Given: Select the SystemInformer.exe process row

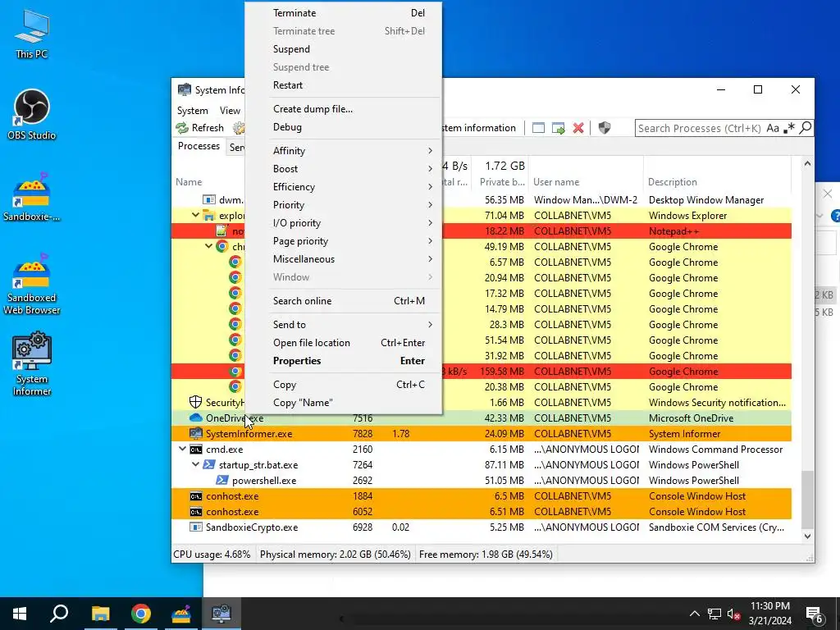Looking at the screenshot, I should 481,433.
